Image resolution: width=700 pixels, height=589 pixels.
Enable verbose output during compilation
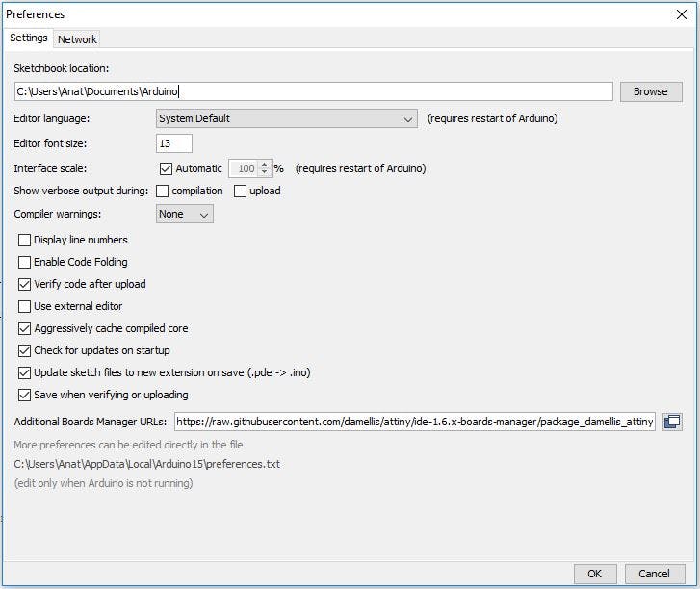(x=163, y=191)
